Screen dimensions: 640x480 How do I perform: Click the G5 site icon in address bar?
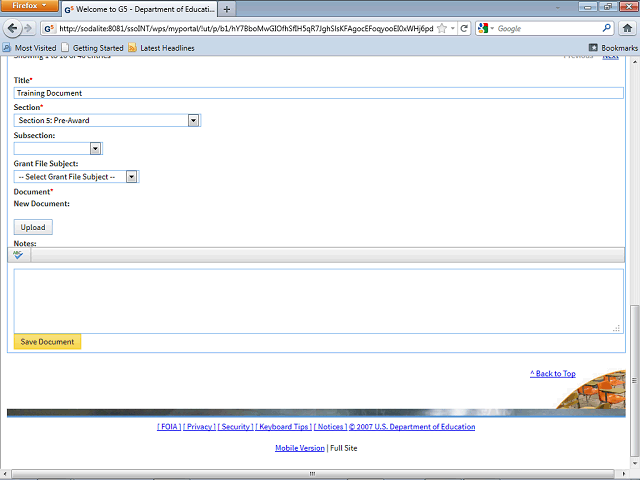[x=49, y=28]
